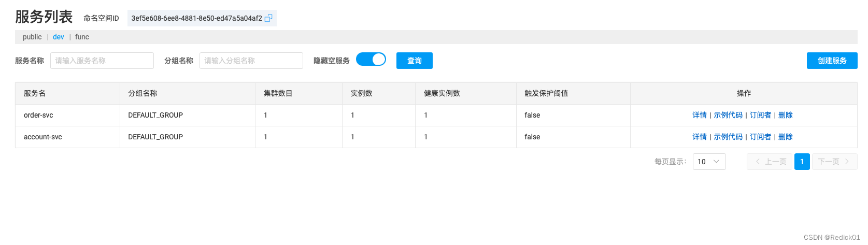The width and height of the screenshot is (868, 245).
Task: Open 示例代码 for account-svc
Action: point(728,137)
